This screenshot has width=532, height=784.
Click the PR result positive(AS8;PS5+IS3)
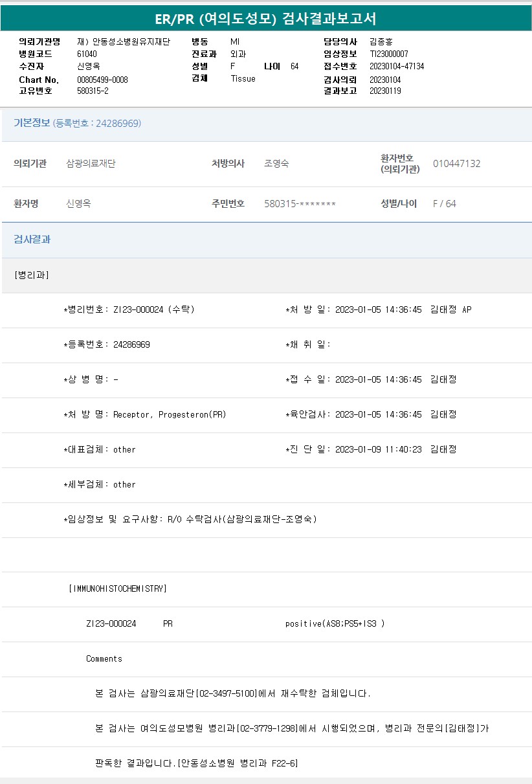click(335, 623)
